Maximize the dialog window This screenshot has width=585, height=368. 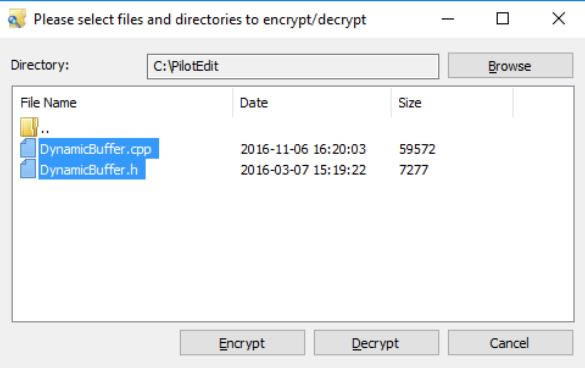click(x=503, y=18)
